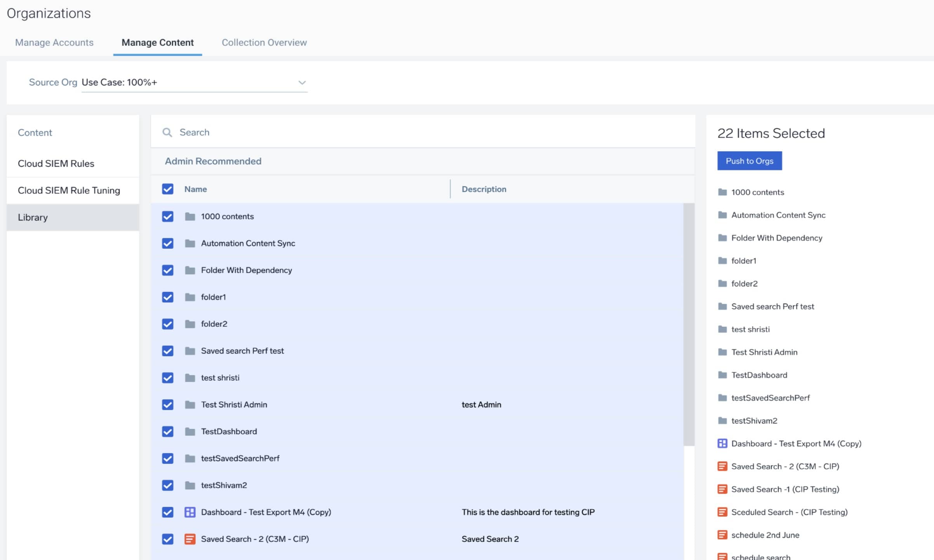The width and height of the screenshot is (934, 560).
Task: Click the dashboard icon for Test Export M4 row
Action: (x=190, y=512)
